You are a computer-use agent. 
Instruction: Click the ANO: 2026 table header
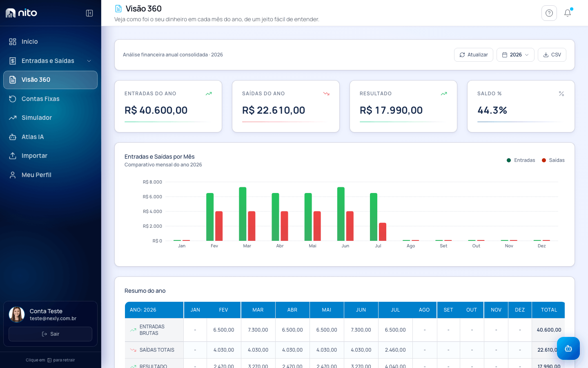tap(154, 310)
